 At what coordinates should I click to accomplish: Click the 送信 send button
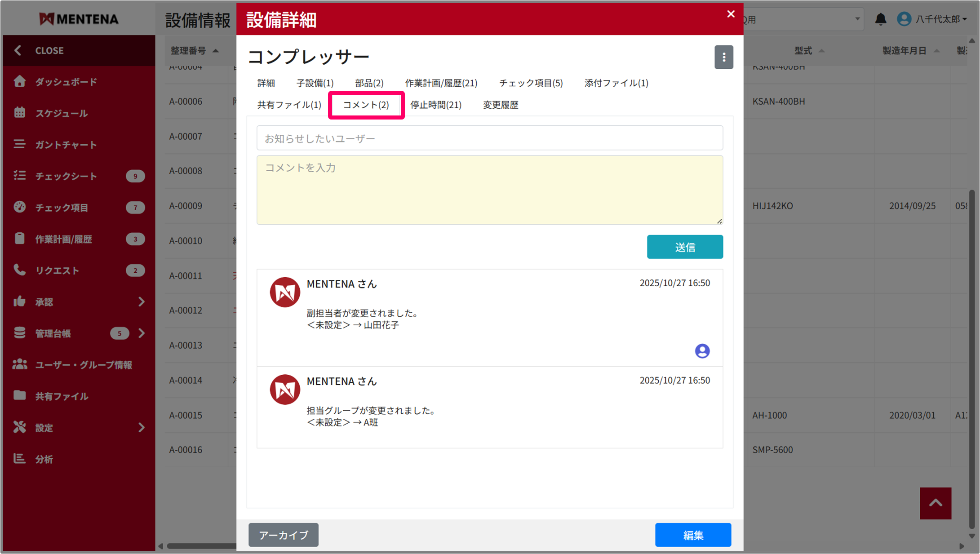click(x=684, y=247)
